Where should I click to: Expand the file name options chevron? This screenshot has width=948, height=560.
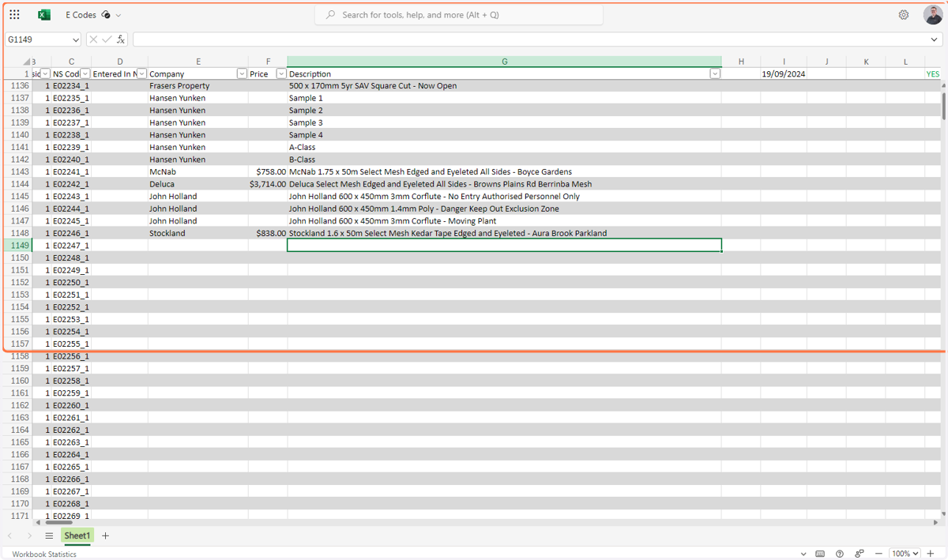click(x=118, y=15)
